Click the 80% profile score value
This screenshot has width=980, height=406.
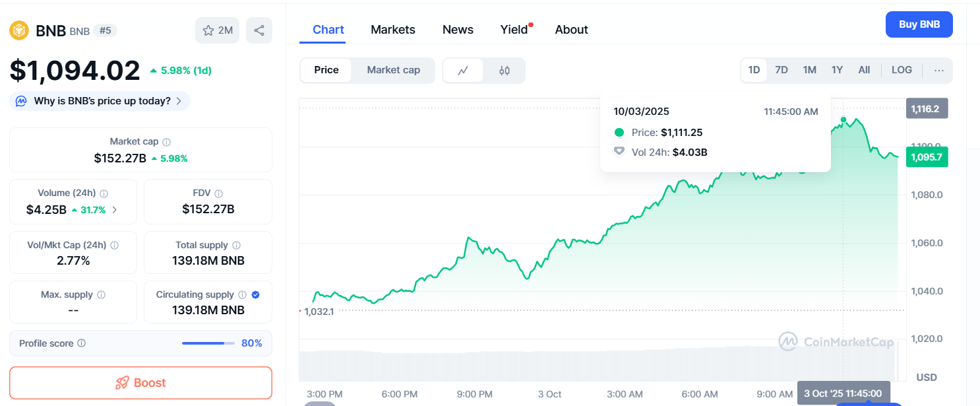coord(251,343)
